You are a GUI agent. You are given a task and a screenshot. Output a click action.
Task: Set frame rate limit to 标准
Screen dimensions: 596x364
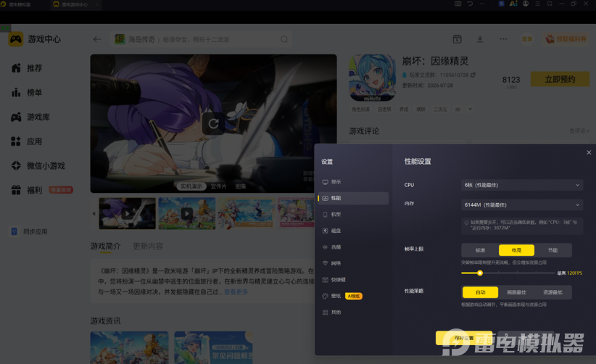click(x=480, y=250)
